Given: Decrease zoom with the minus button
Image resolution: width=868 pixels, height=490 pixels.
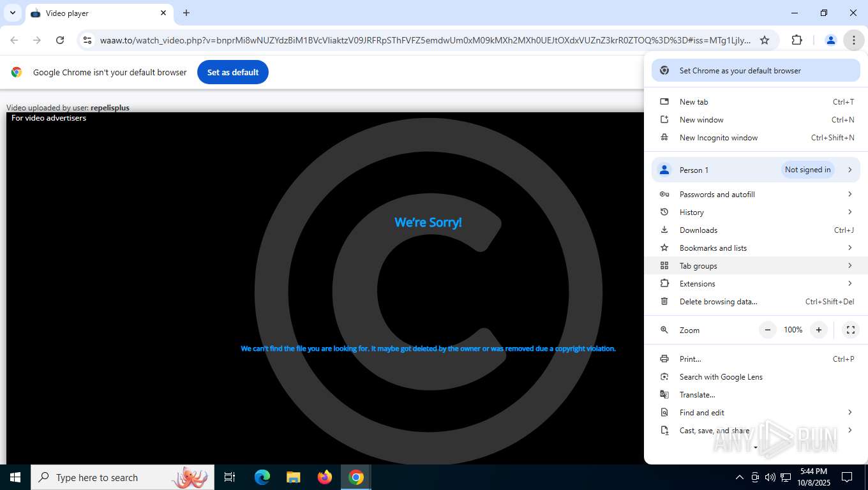Looking at the screenshot, I should [x=768, y=330].
